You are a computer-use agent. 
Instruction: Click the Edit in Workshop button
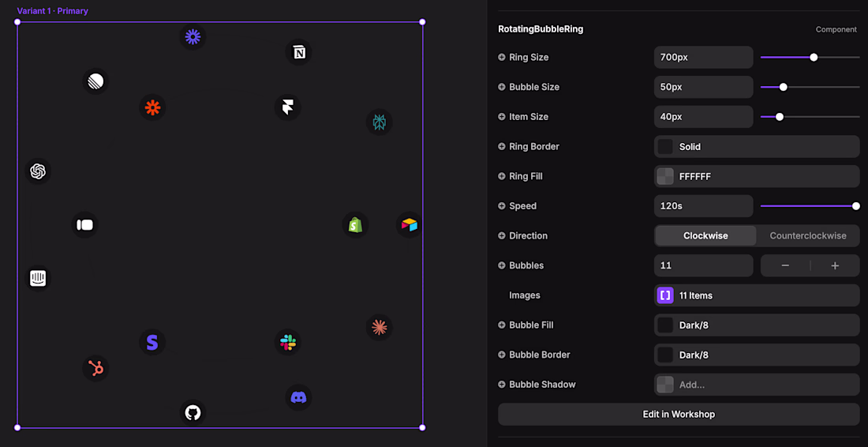(679, 415)
